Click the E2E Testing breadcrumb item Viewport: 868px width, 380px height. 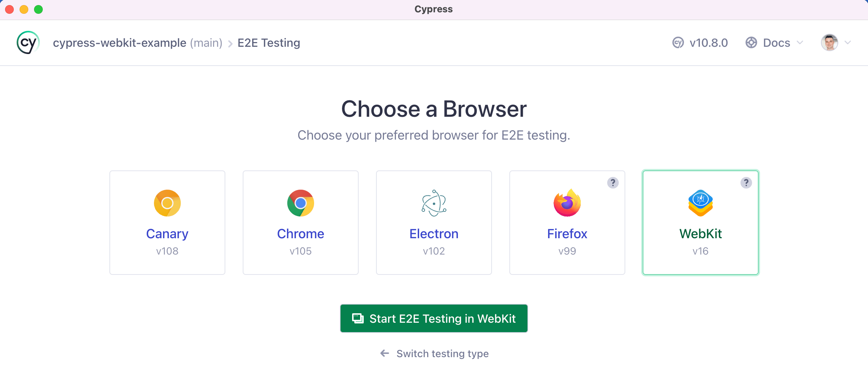click(x=268, y=42)
